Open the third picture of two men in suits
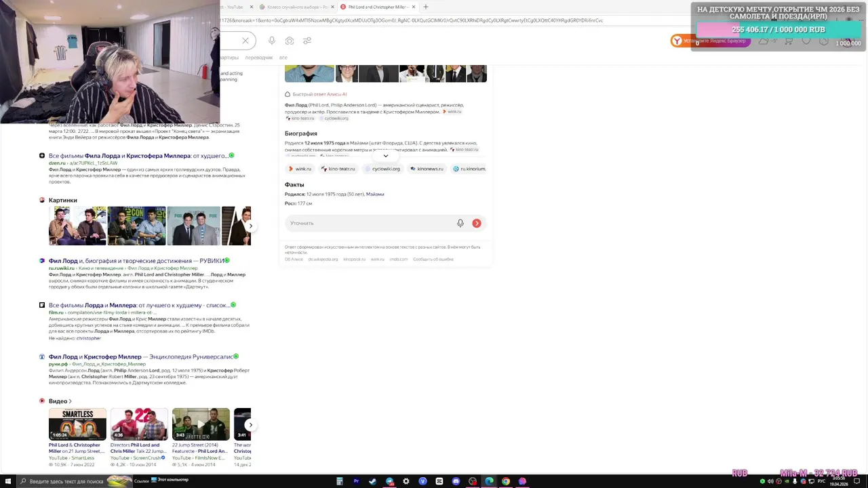The image size is (868, 488). [193, 226]
